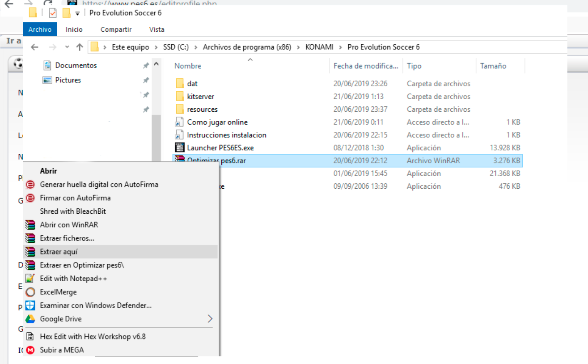Expand the Google Drive submenu arrow
Viewport: 588px width, 364px height.
pos(210,319)
